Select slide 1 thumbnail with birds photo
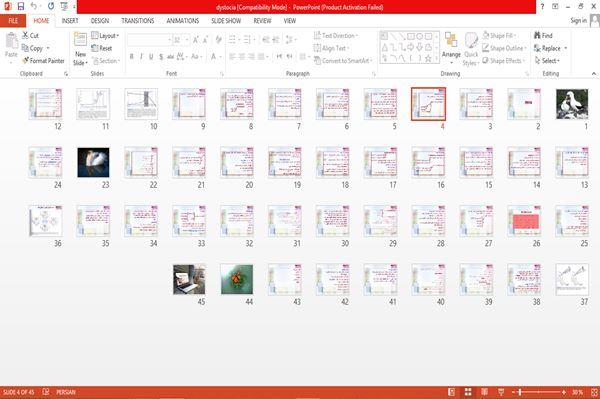 pos(572,104)
